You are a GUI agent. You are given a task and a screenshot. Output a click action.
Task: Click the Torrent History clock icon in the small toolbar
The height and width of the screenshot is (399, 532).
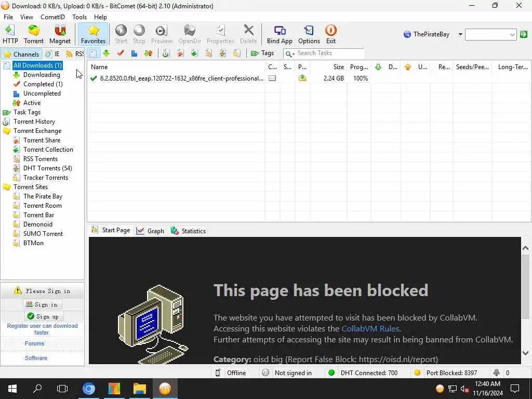(x=166, y=54)
